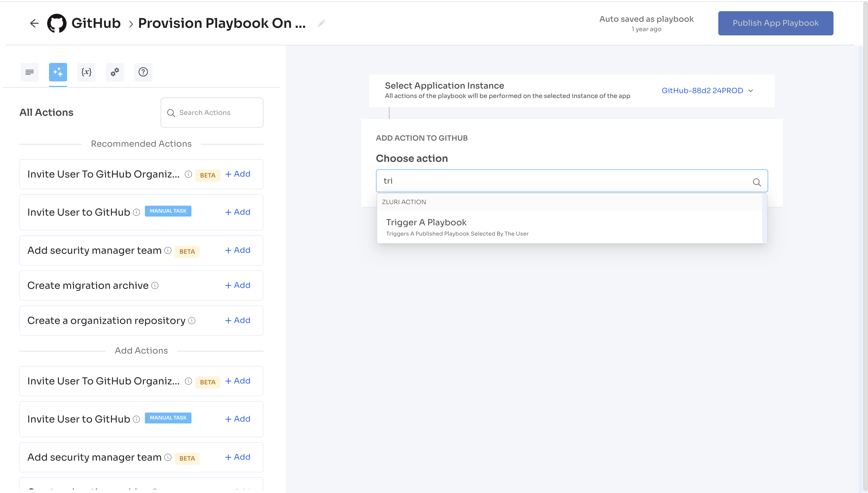The image size is (868, 493).
Task: Open GitHub-88d2 24PROD instance dropdown
Action: click(x=707, y=90)
